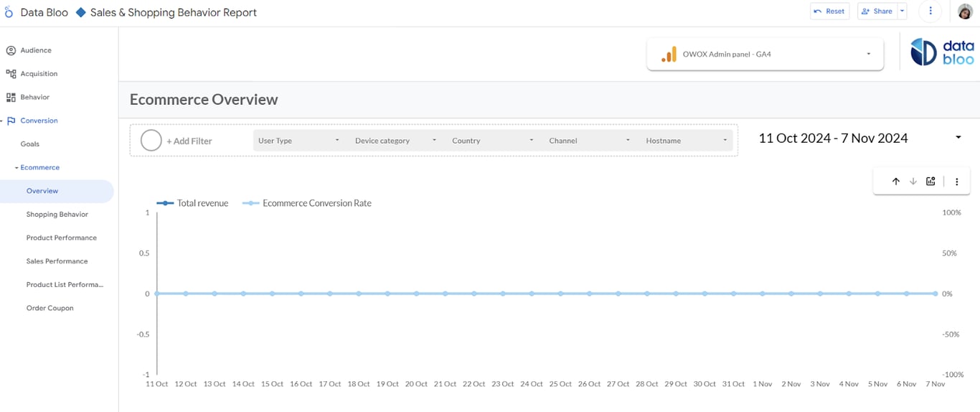
Task: Collapse the Ecommerce subsection arrow
Action: 17,167
